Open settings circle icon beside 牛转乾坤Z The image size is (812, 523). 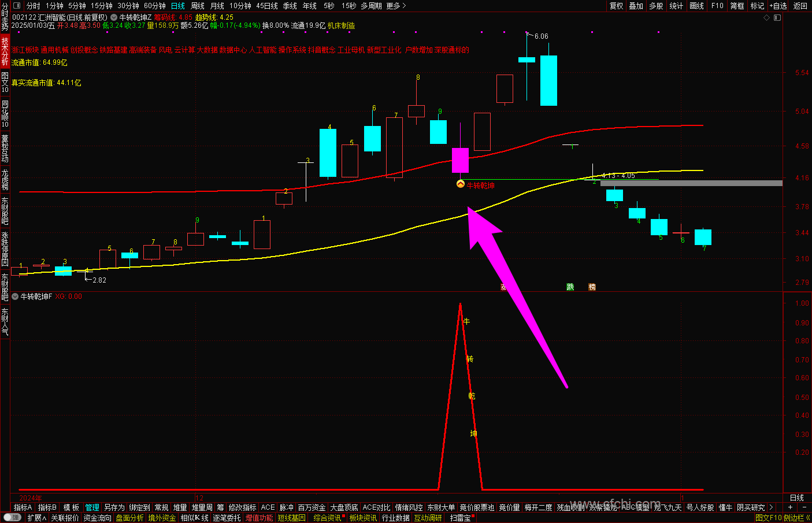coord(114,18)
